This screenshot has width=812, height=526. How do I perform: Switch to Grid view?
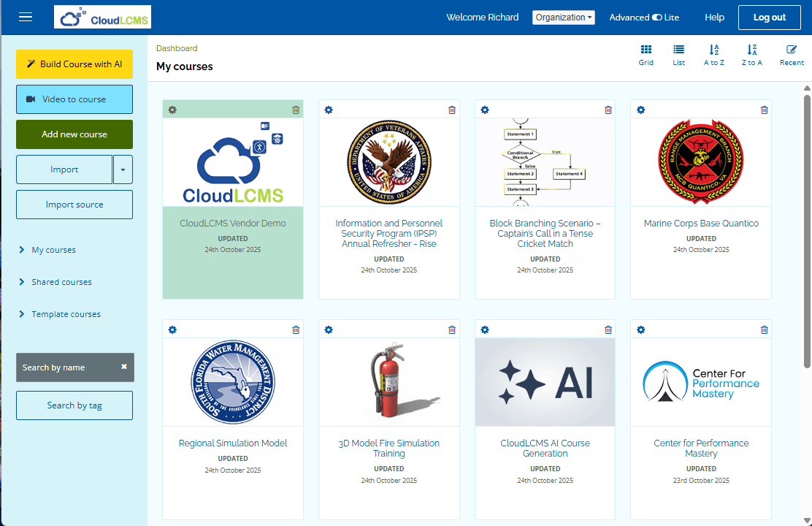pos(646,55)
